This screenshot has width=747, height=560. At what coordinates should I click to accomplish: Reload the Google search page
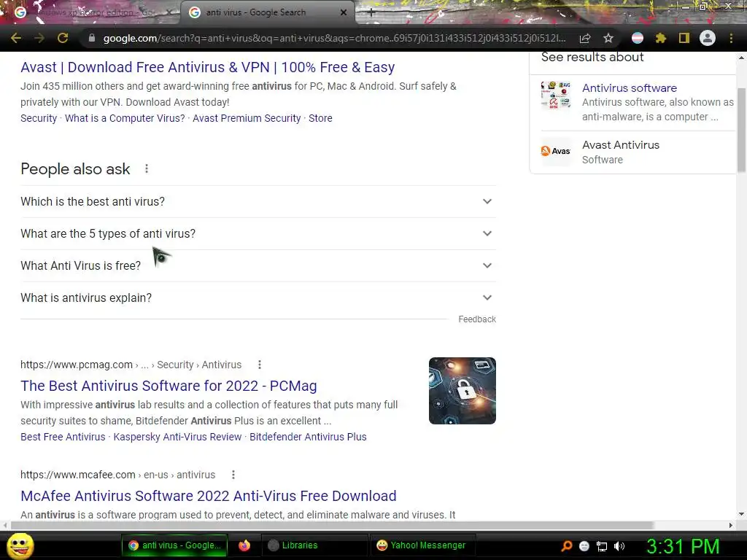63,38
